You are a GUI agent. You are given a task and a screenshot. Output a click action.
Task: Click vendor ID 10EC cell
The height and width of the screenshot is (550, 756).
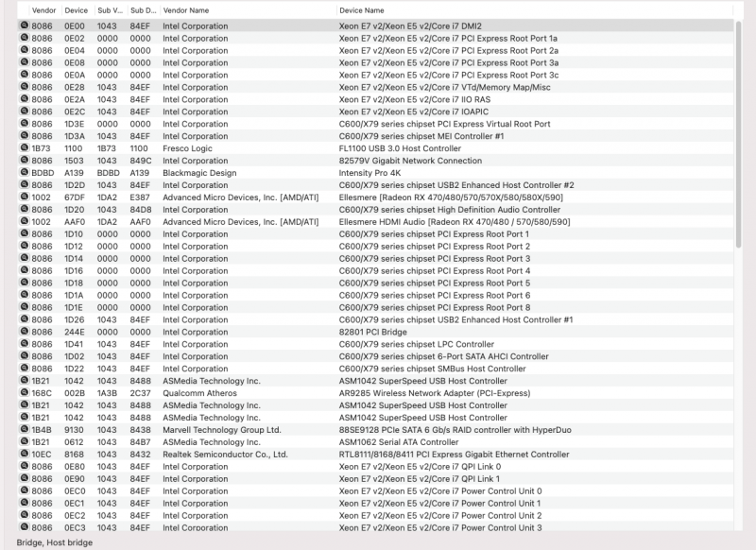tap(42, 455)
